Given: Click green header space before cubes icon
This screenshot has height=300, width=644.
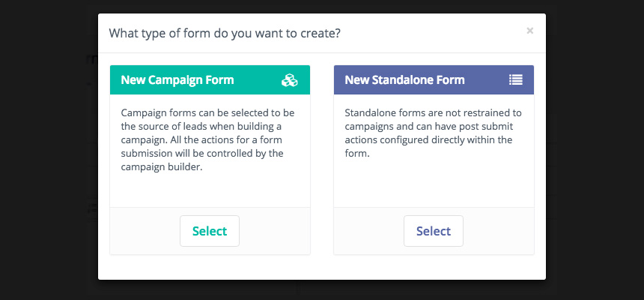Looking at the screenshot, I should coord(258,79).
